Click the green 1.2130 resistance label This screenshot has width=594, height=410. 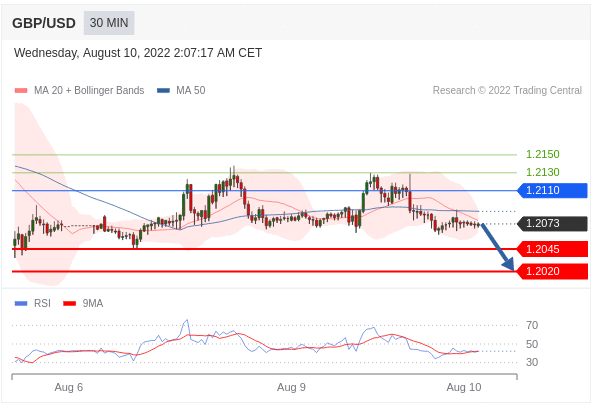(542, 172)
